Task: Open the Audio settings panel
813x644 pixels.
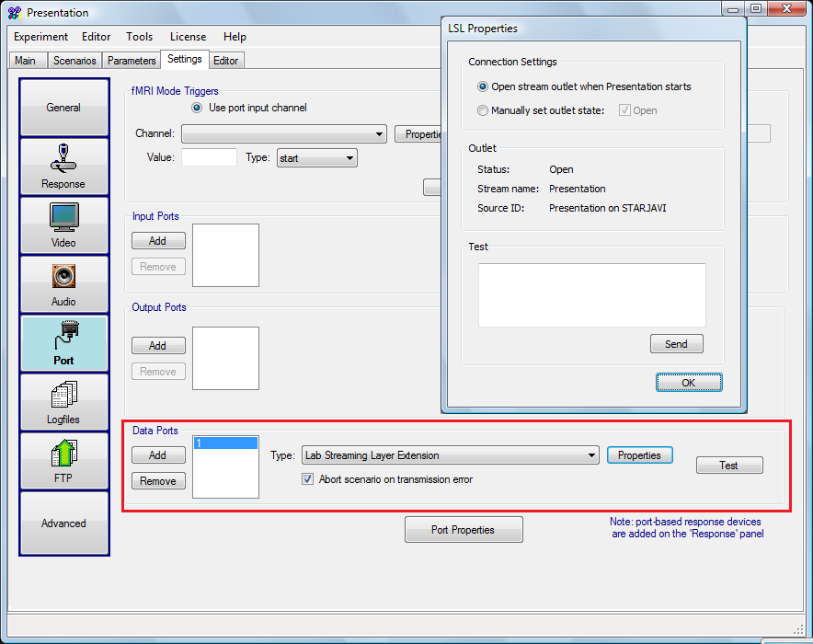Action: 63,284
